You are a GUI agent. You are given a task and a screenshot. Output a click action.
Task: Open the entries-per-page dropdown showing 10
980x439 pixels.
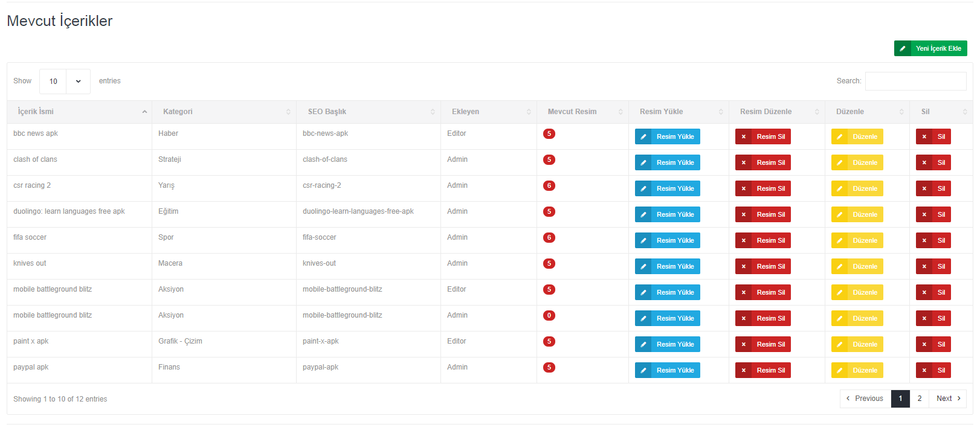coord(65,82)
